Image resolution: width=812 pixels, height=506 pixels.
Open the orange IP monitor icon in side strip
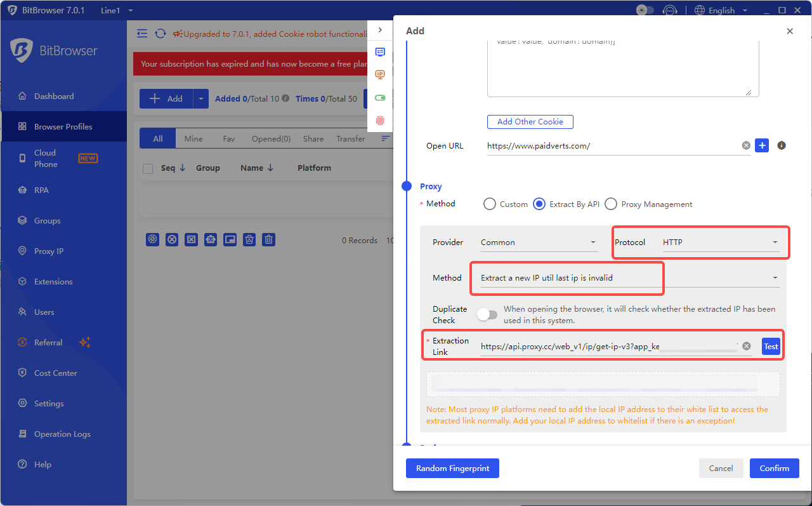pyautogui.click(x=380, y=75)
